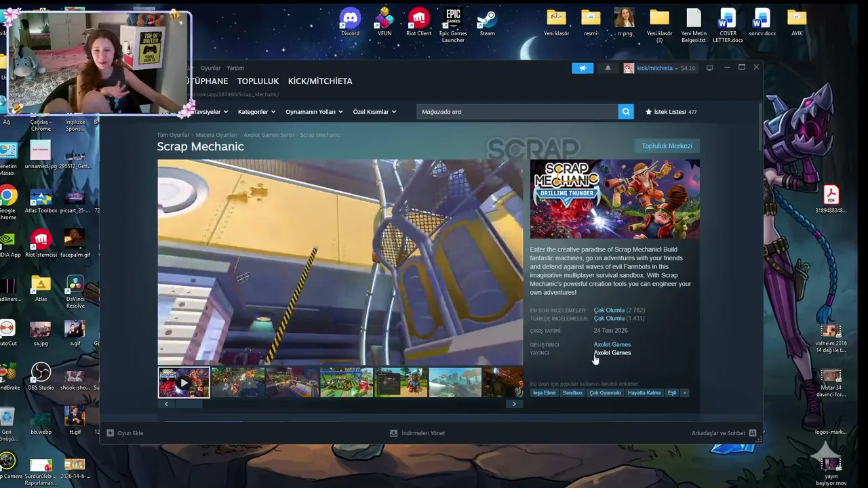Expand the Oynamanın Yolları dropdown

point(314,112)
